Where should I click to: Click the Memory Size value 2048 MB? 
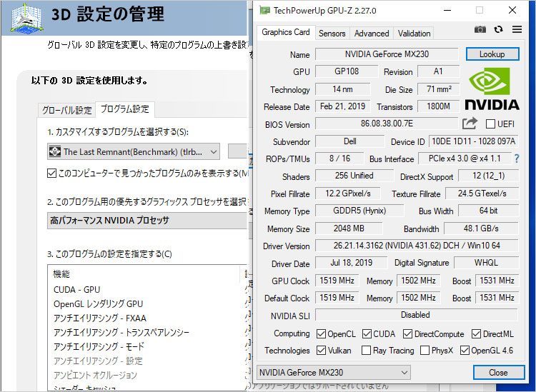point(349,228)
